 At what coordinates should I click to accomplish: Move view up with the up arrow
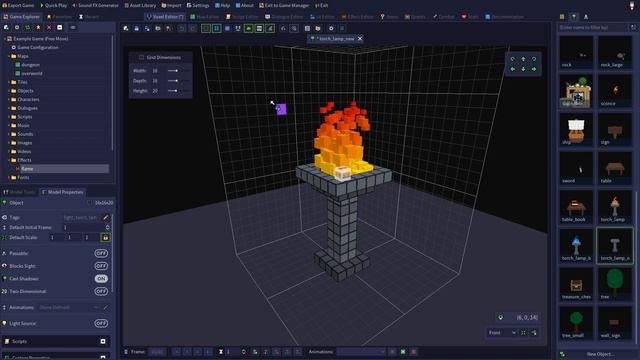point(523,59)
